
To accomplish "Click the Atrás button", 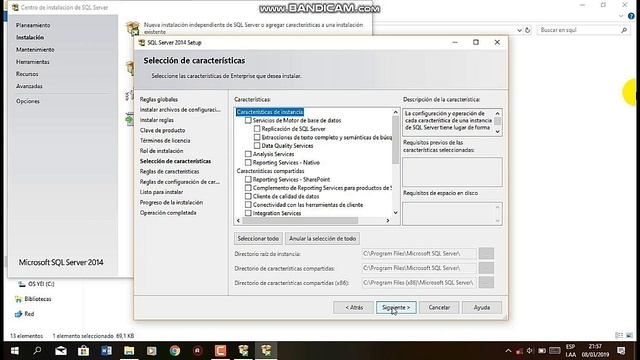I will [353, 307].
